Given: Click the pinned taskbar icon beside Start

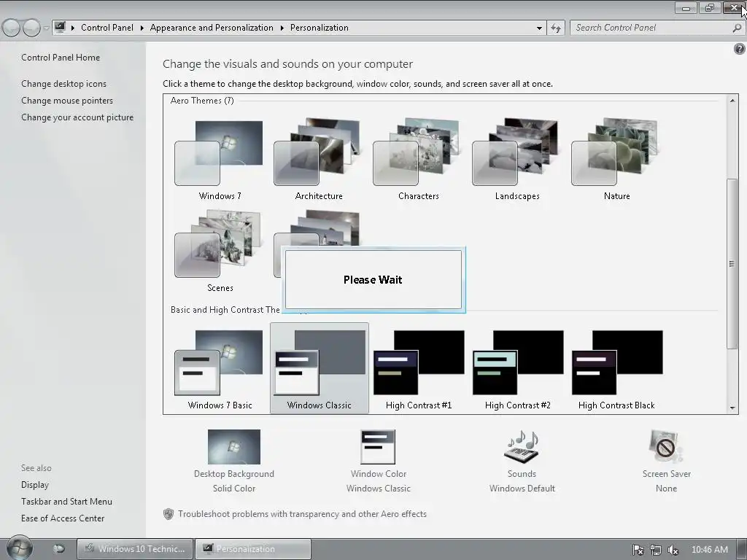Looking at the screenshot, I should pyautogui.click(x=58, y=548).
